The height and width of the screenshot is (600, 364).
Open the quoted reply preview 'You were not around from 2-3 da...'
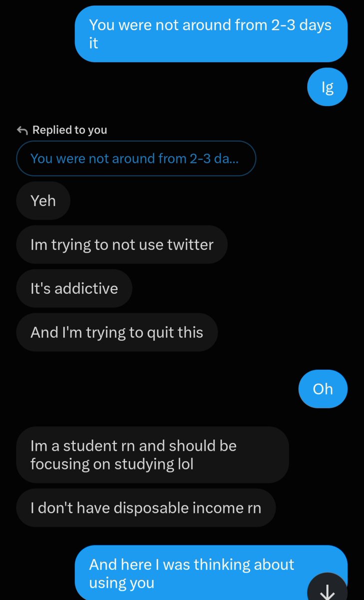[x=136, y=159]
